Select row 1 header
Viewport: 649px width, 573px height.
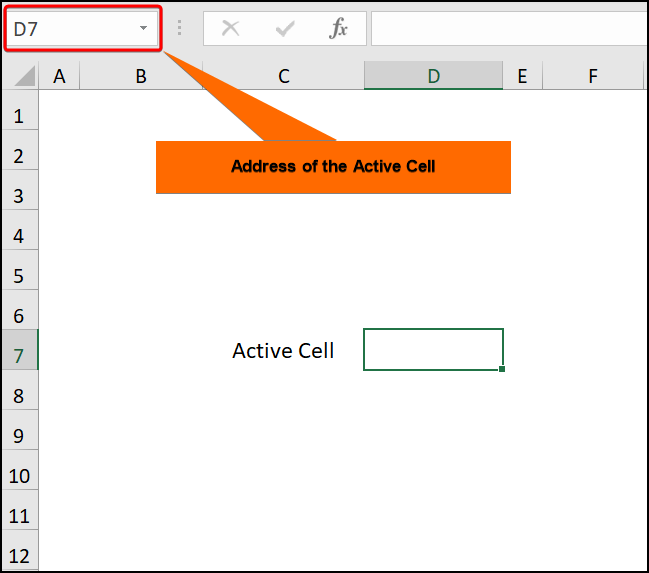(x=19, y=116)
